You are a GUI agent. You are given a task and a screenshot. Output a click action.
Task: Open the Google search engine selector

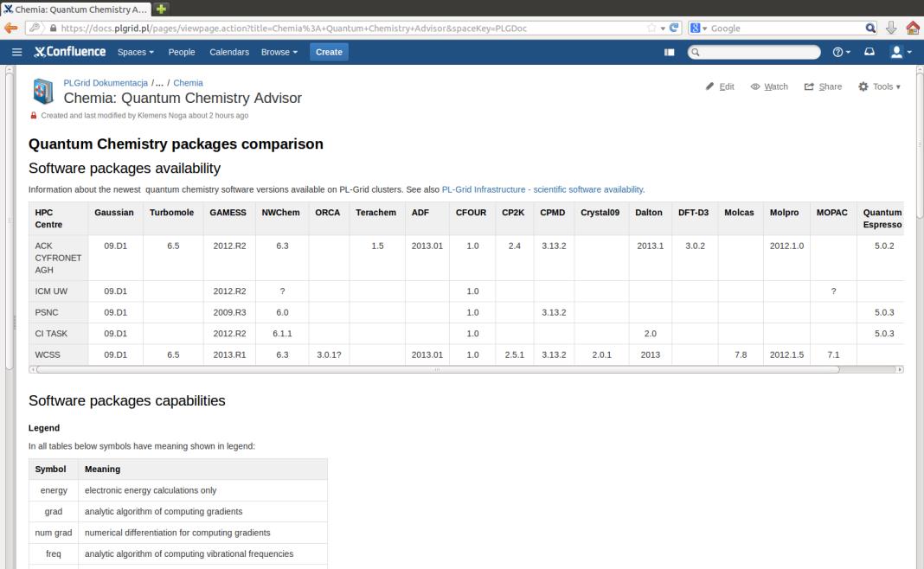coord(698,28)
